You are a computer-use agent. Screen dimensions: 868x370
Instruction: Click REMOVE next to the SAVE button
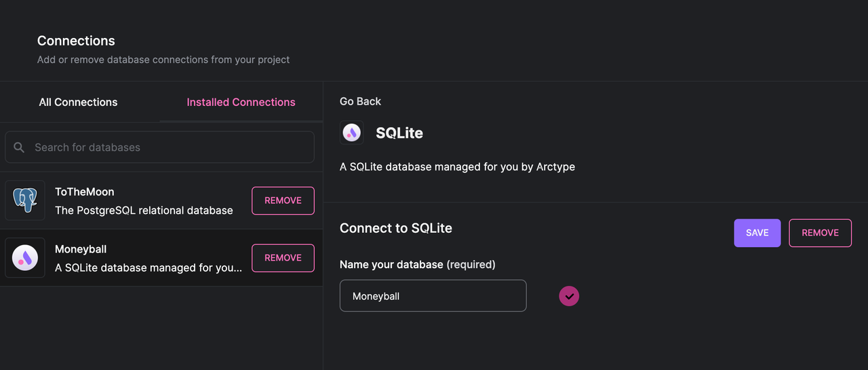click(x=820, y=233)
